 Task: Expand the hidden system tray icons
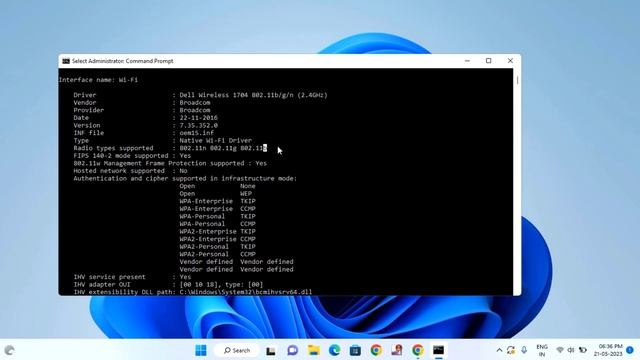click(499, 350)
